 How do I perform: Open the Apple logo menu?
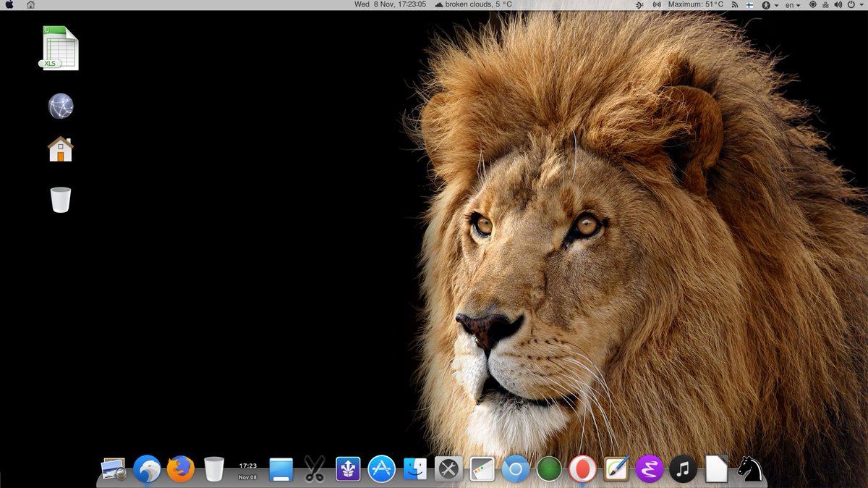(x=9, y=5)
